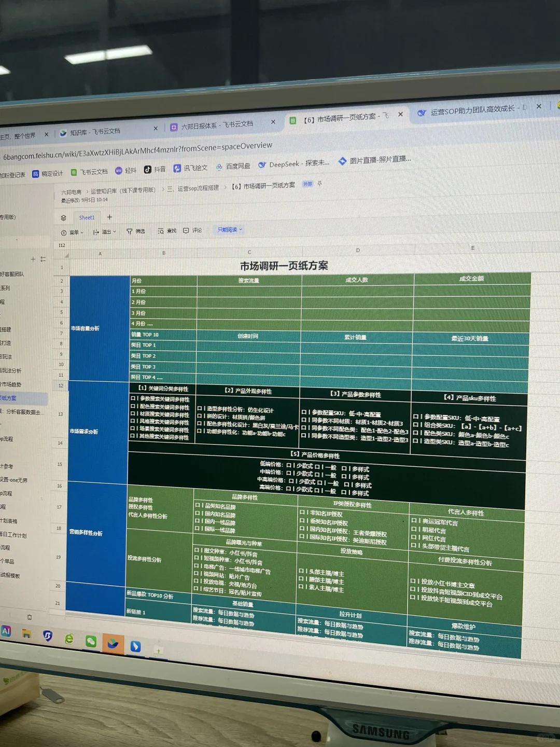The width and height of the screenshot is (560, 747).
Task: Expand the 菜单 menu dropdown
Action: pyautogui.click(x=72, y=232)
